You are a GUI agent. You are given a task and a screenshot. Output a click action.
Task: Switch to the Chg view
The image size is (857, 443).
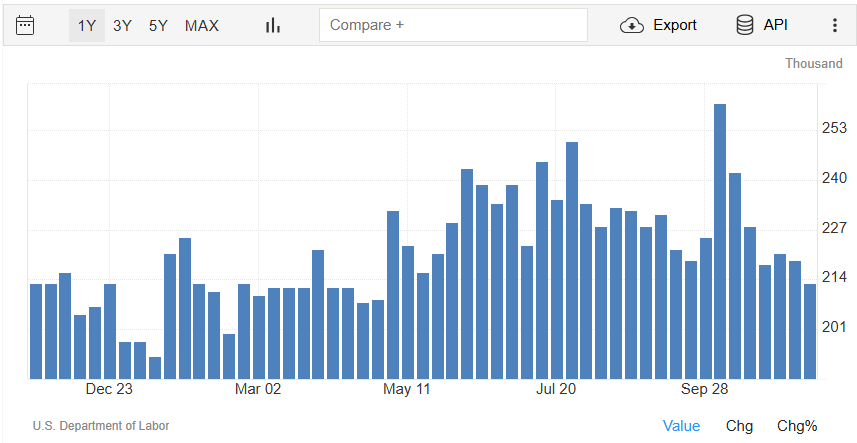(x=739, y=426)
